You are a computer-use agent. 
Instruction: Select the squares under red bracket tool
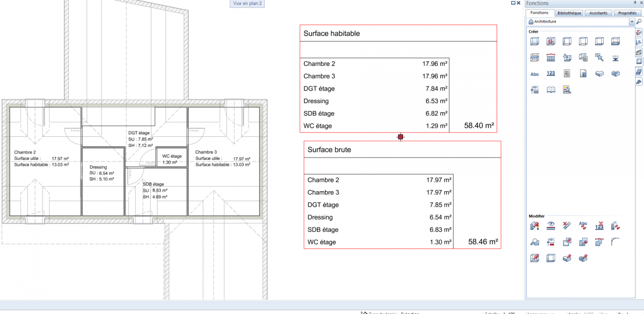[x=599, y=242]
